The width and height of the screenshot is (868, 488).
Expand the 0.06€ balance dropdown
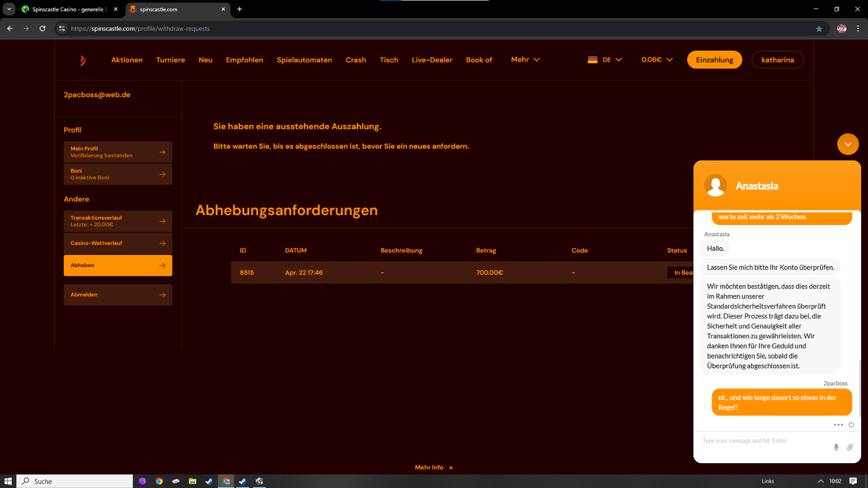(657, 60)
